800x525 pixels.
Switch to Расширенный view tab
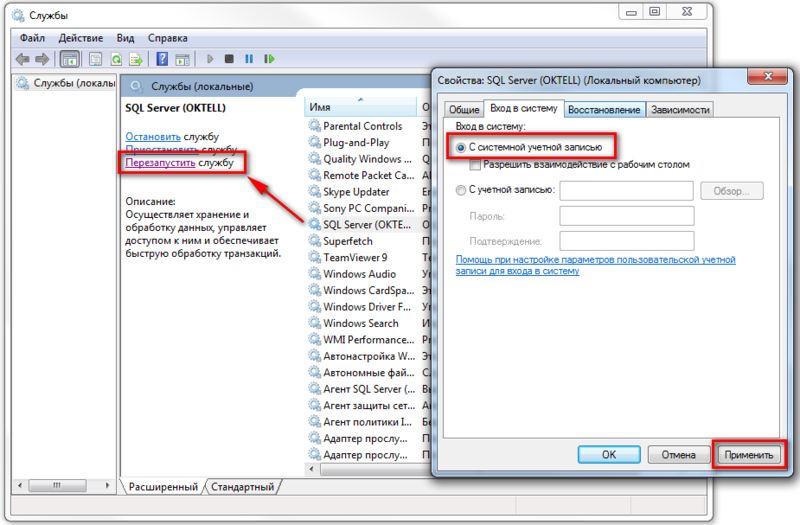click(x=163, y=487)
